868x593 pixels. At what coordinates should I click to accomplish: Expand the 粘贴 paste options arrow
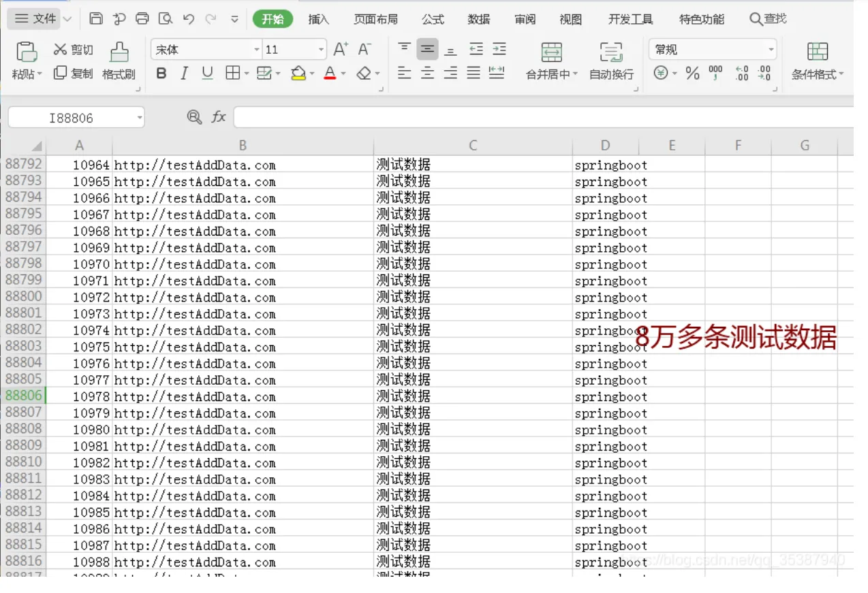(40, 74)
